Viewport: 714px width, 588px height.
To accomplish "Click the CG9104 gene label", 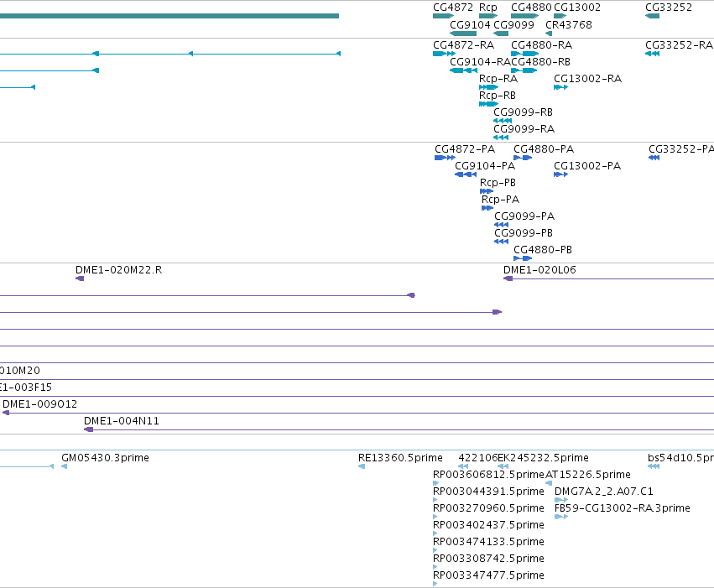I will pos(470,24).
